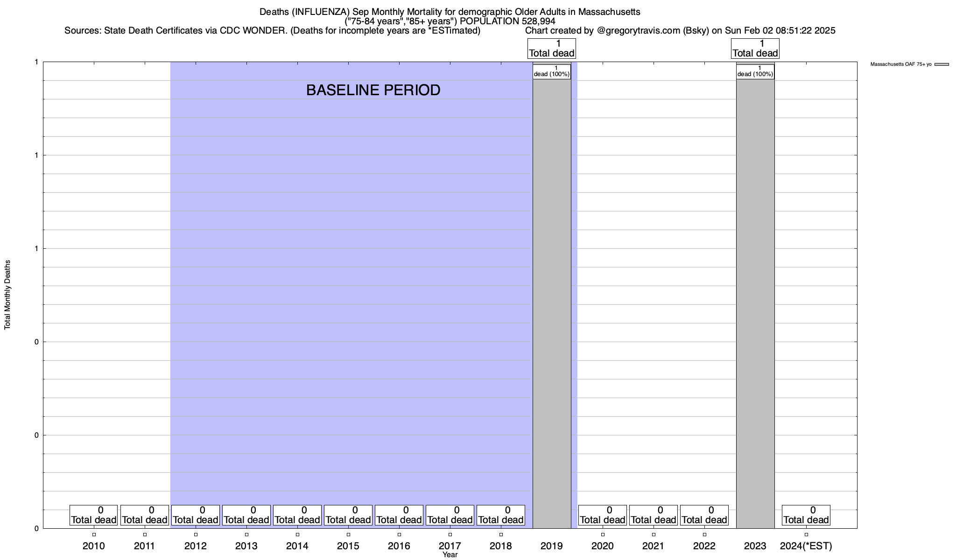Click the Total Monthly Deaths axis title
The image size is (956, 560).
[7, 295]
